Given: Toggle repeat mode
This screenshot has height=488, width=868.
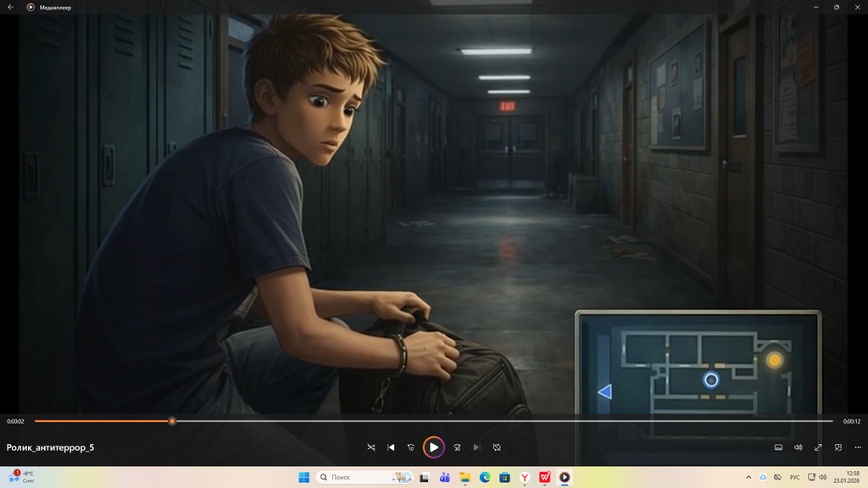Looking at the screenshot, I should [497, 447].
